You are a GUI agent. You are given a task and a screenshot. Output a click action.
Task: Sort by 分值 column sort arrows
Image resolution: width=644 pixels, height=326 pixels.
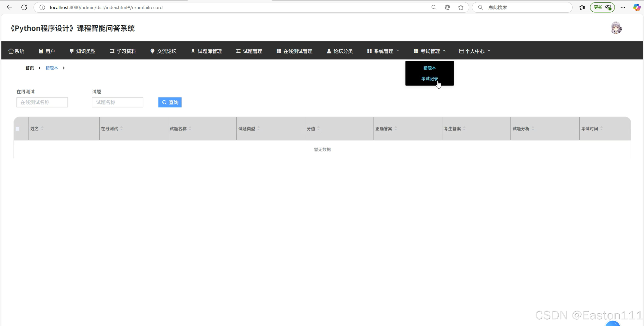(x=318, y=128)
